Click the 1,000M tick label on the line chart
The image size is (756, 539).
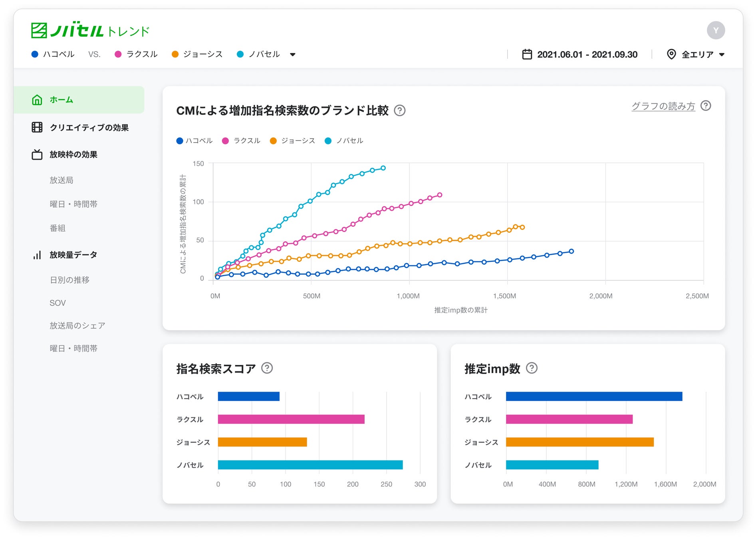click(408, 296)
